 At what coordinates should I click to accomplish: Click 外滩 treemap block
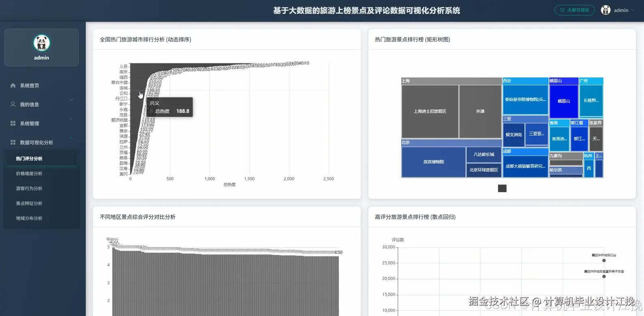point(480,111)
